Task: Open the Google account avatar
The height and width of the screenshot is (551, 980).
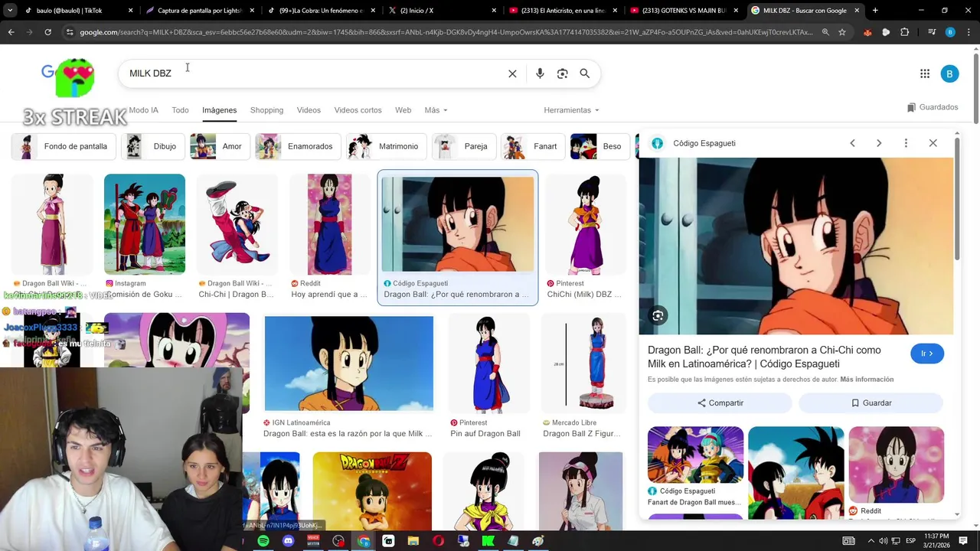Action: click(x=949, y=73)
